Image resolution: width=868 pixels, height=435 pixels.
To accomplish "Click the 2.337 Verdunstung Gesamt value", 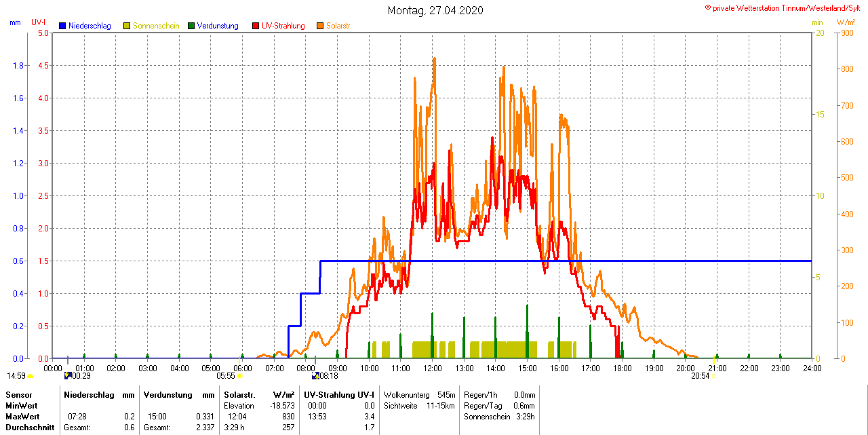I will (205, 428).
